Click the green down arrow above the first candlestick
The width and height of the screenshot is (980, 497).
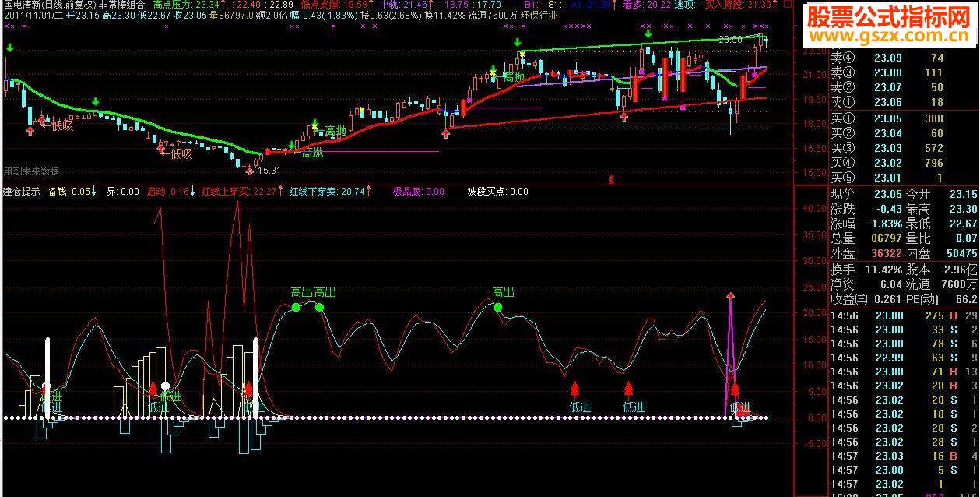[9, 48]
